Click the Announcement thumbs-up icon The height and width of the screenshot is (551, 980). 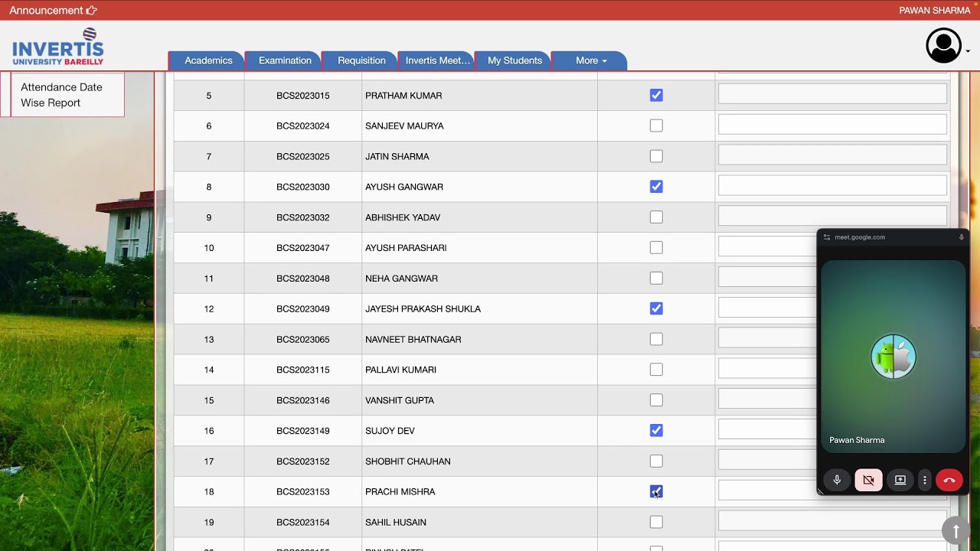pyautogui.click(x=92, y=11)
